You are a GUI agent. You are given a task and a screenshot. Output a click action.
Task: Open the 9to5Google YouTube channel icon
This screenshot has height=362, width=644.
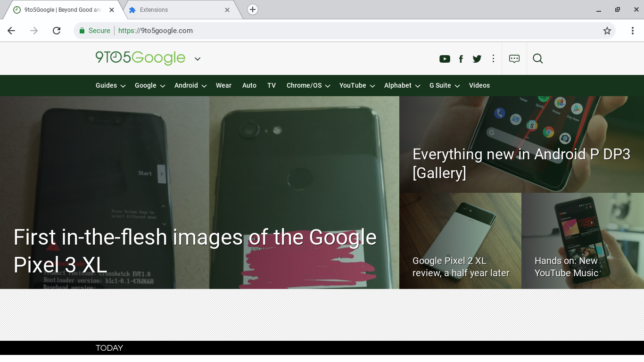pos(445,59)
